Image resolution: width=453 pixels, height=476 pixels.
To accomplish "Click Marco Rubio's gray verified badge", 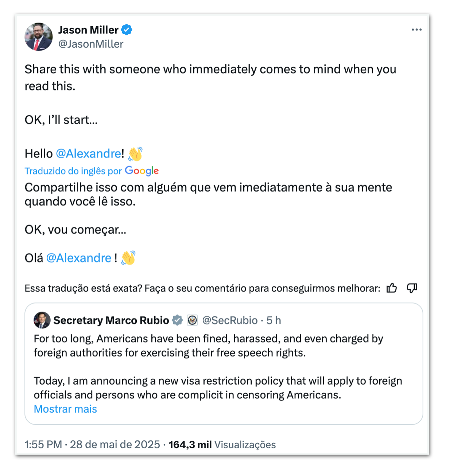I will click(x=177, y=320).
